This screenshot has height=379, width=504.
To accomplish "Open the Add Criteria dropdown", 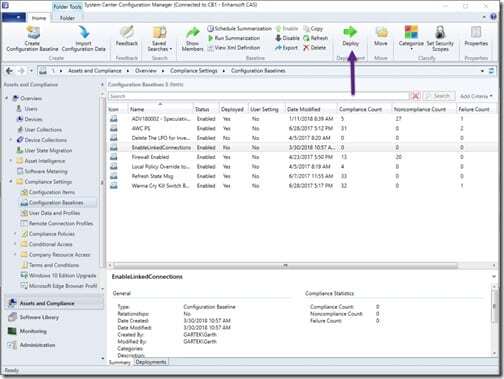I will 476,96.
